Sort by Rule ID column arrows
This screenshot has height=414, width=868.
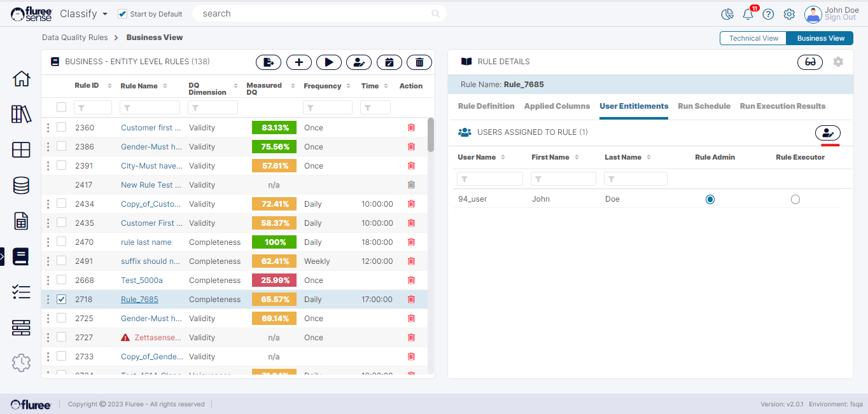click(109, 86)
